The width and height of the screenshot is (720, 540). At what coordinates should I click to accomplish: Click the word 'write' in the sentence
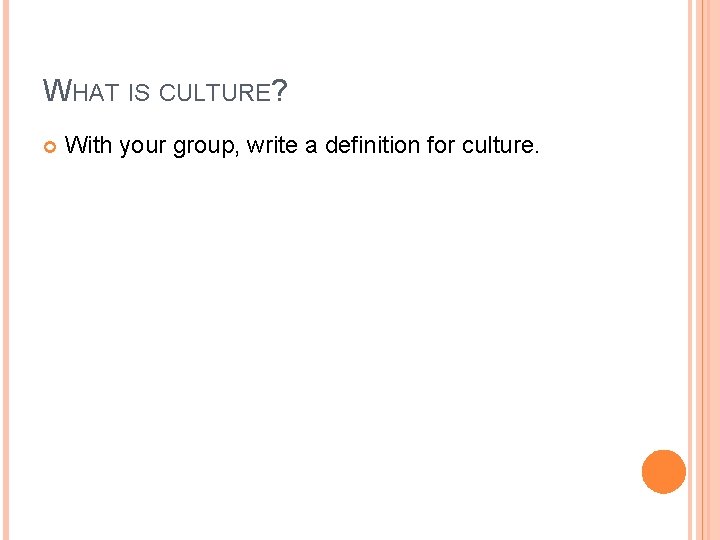[x=271, y=146]
